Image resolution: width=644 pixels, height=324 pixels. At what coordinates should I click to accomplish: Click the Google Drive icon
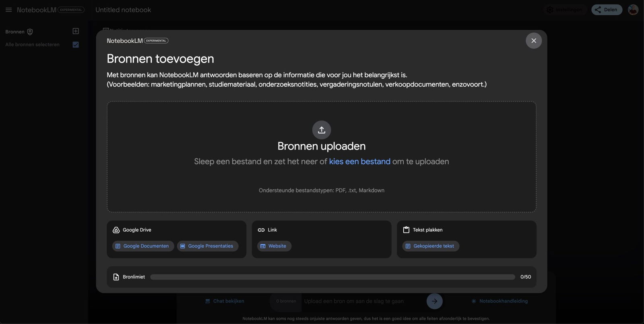(116, 230)
